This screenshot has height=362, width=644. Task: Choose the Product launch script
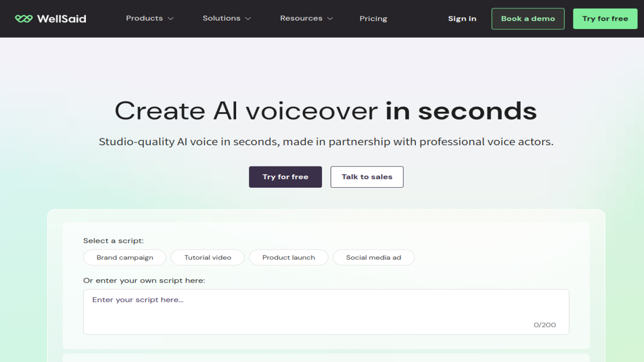[288, 257]
